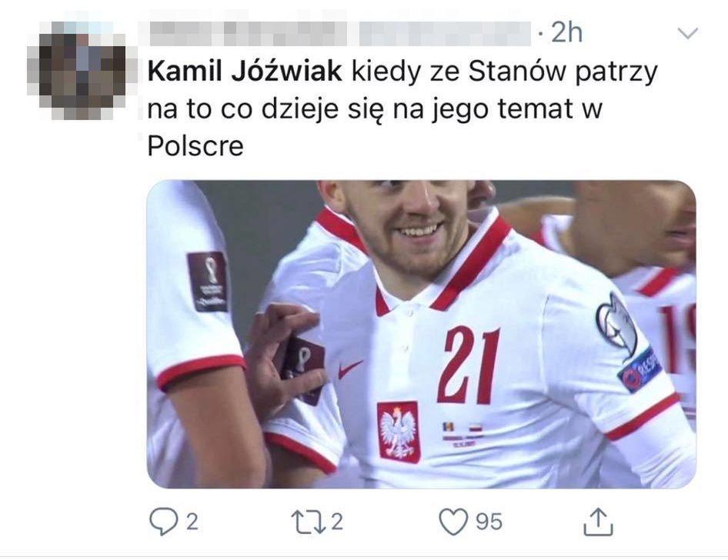
Task: Click the number 21 on the jersey photo
Action: (x=469, y=365)
